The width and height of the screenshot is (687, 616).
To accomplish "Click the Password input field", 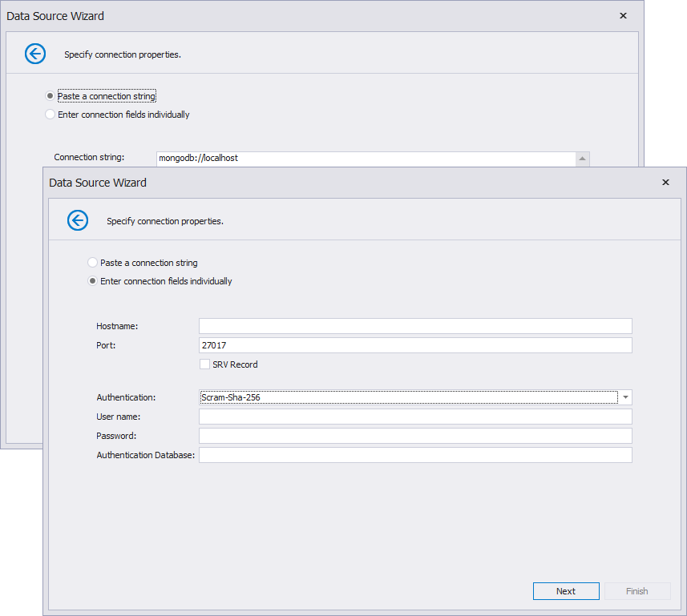I will pos(415,436).
